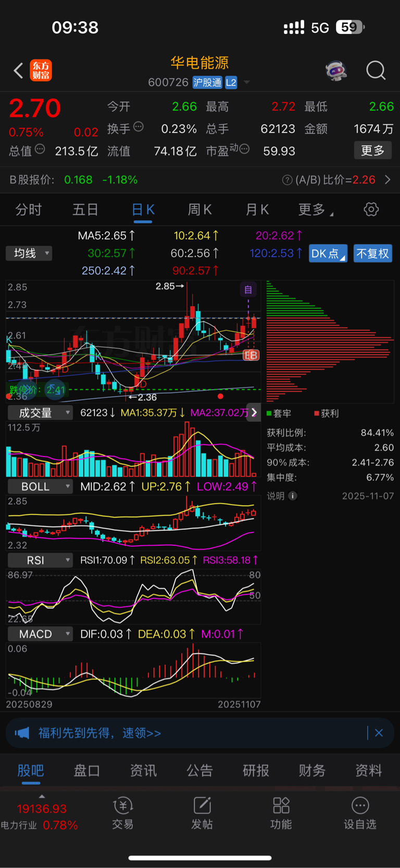Open the robot assistant icon
The image size is (400, 868).
336,70
